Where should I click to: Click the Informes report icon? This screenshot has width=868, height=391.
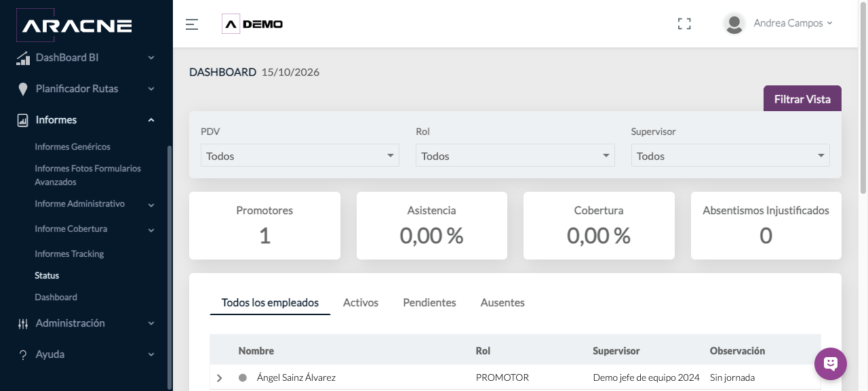click(x=23, y=120)
